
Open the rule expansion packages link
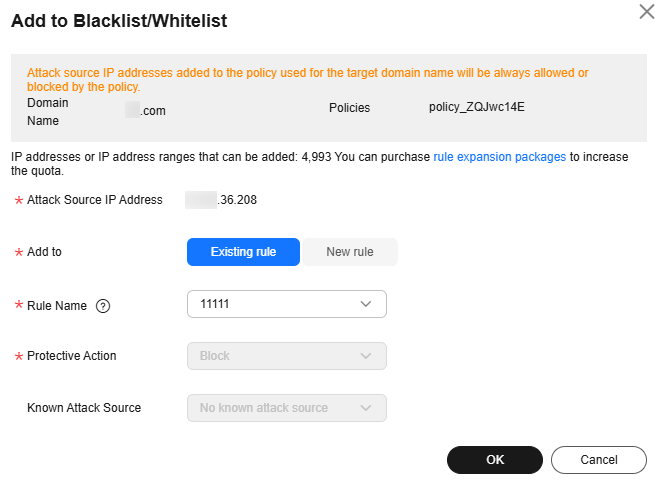coord(499,157)
